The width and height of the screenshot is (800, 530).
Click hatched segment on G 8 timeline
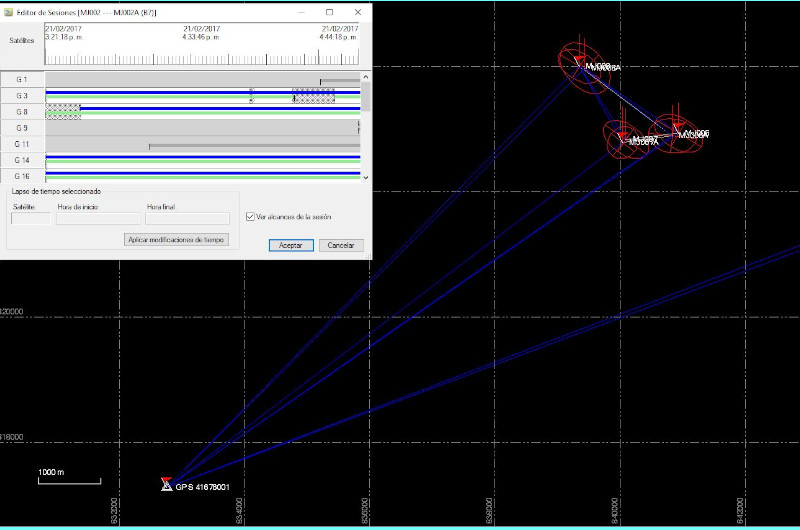(63, 111)
